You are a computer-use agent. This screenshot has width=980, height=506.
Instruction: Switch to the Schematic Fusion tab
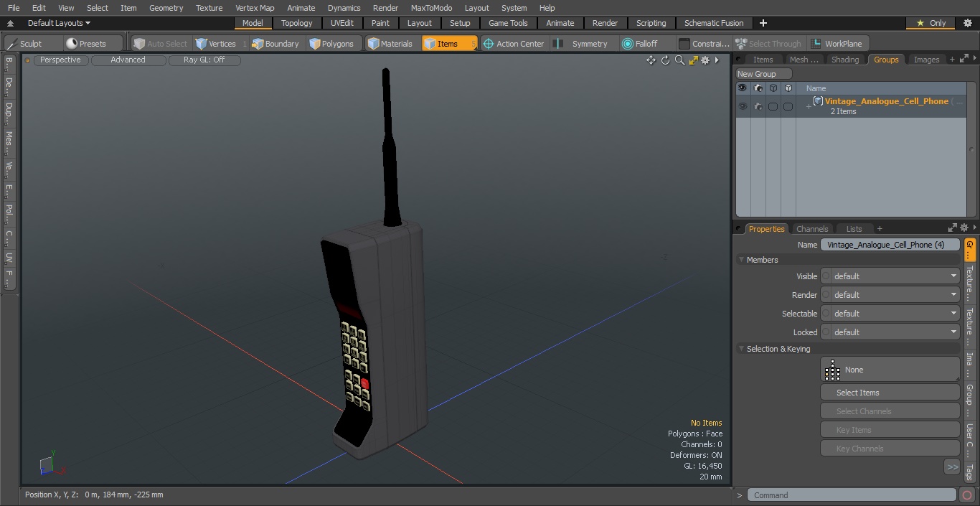point(714,23)
